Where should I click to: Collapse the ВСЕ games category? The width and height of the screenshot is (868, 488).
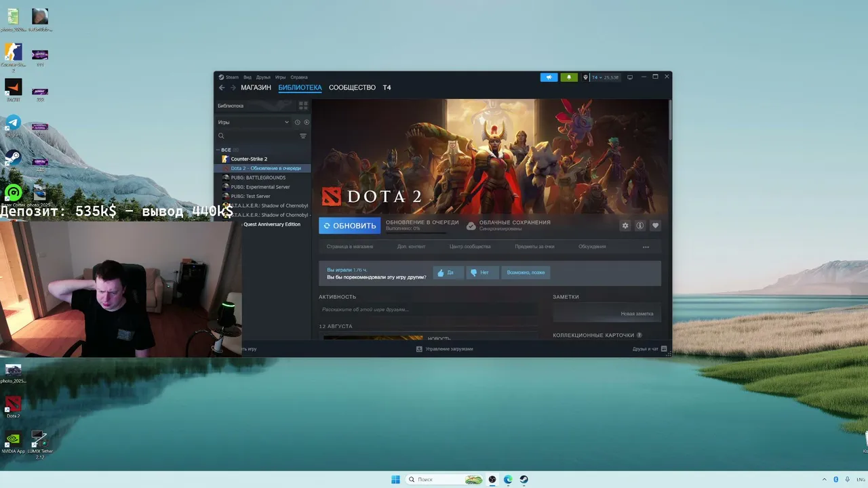pyautogui.click(x=218, y=150)
